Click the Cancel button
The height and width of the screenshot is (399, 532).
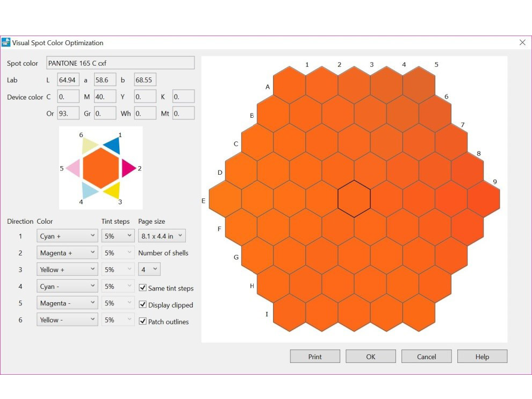click(427, 357)
